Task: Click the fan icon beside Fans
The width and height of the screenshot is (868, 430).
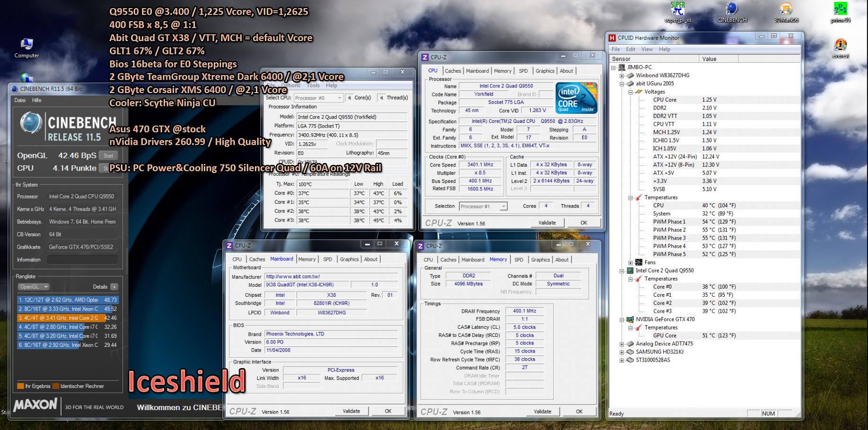Action: [639, 262]
